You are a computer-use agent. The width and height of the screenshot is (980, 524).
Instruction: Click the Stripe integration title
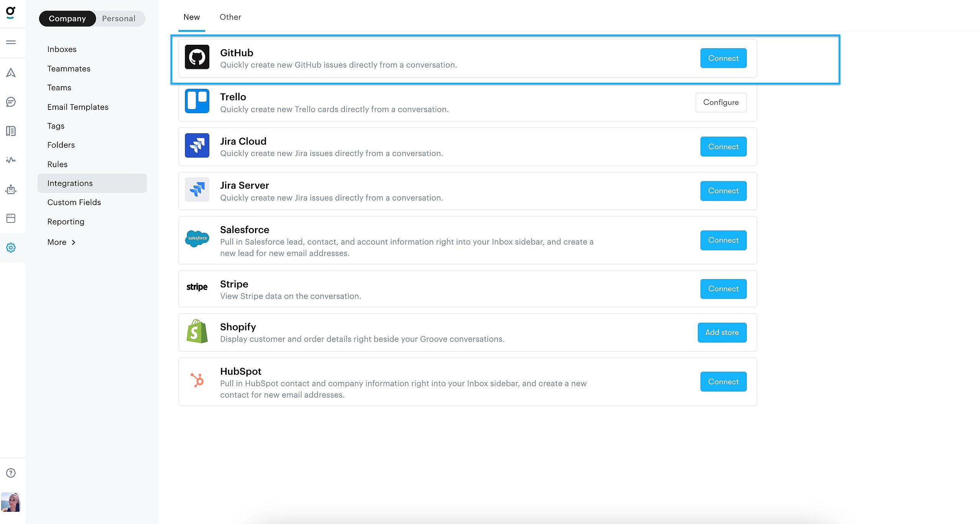click(234, 284)
